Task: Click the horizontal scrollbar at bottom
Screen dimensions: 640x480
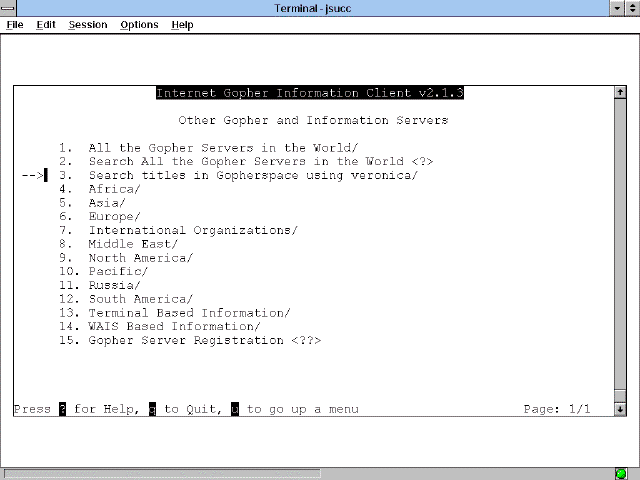Action: coord(162,474)
